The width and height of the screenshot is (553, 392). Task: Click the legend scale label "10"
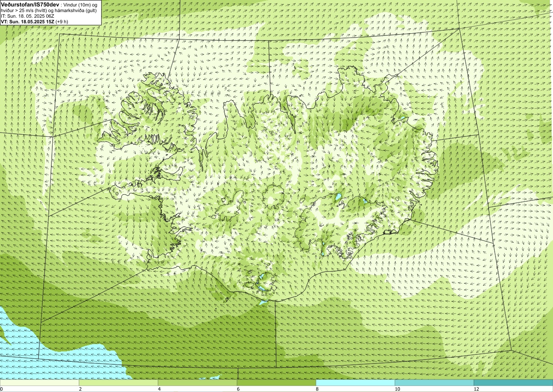pyautogui.click(x=397, y=389)
